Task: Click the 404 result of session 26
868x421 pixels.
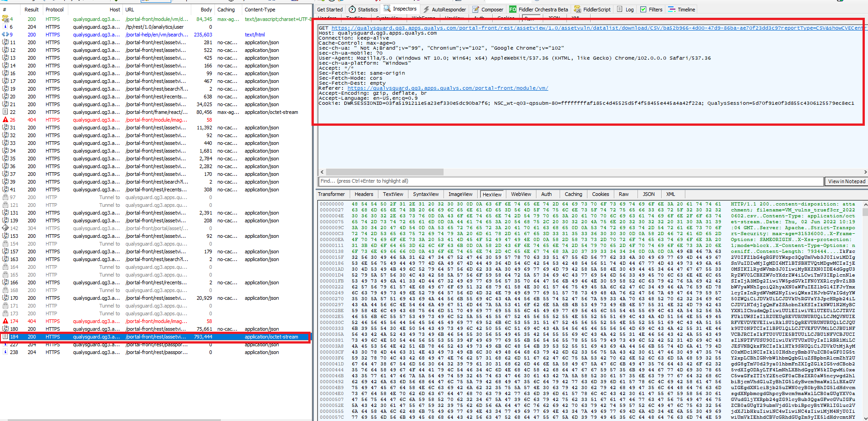Action: coord(31,120)
